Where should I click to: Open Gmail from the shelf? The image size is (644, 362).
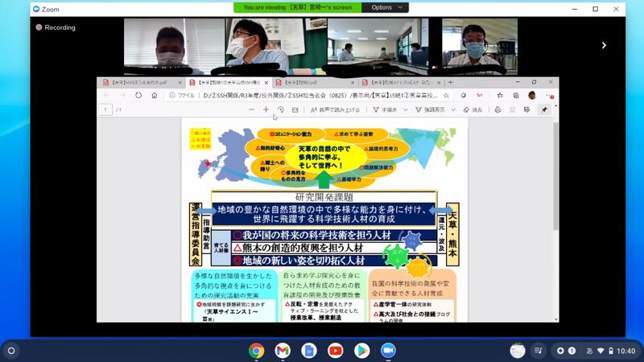(x=283, y=350)
